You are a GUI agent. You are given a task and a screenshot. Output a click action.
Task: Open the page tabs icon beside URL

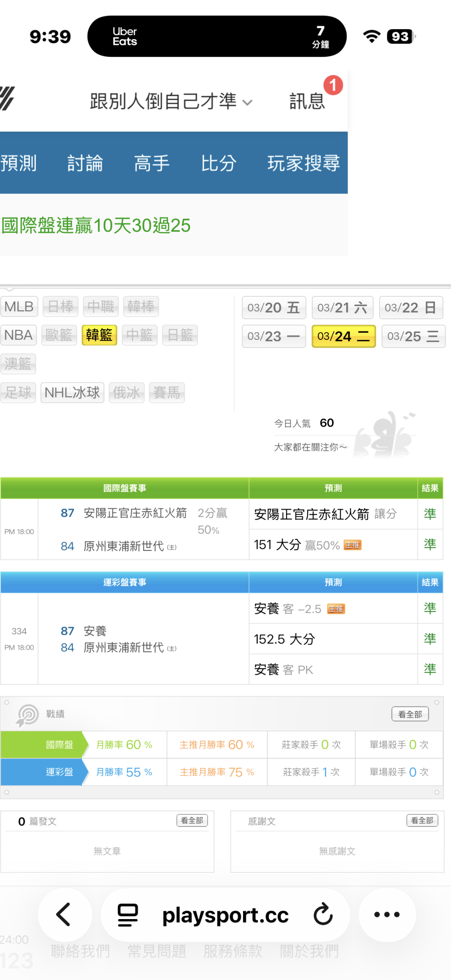(128, 914)
